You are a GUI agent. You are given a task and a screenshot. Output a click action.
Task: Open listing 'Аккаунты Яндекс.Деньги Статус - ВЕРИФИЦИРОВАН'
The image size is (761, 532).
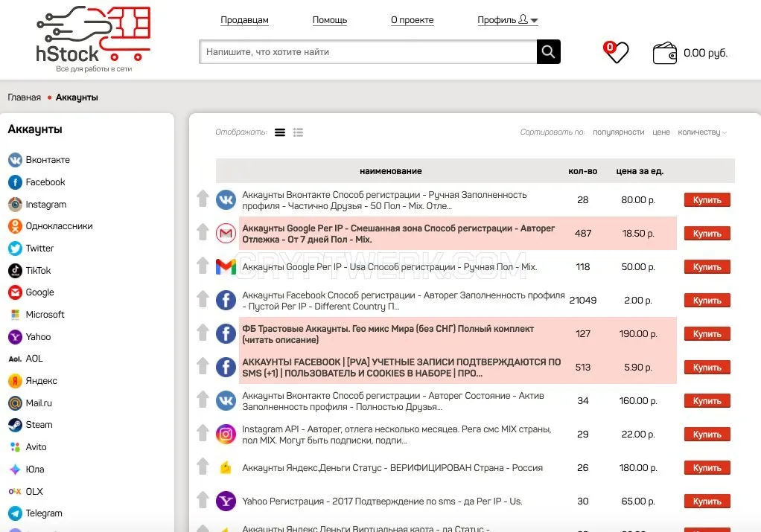tap(392, 467)
